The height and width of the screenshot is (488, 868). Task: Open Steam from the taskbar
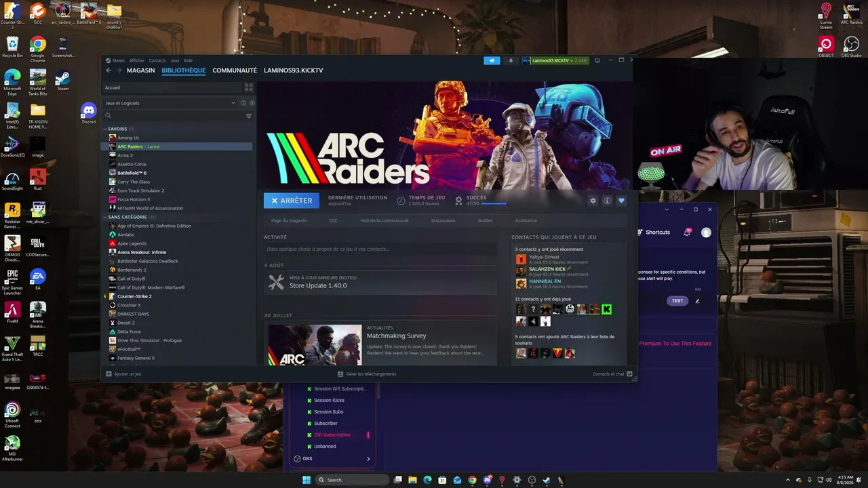547,480
